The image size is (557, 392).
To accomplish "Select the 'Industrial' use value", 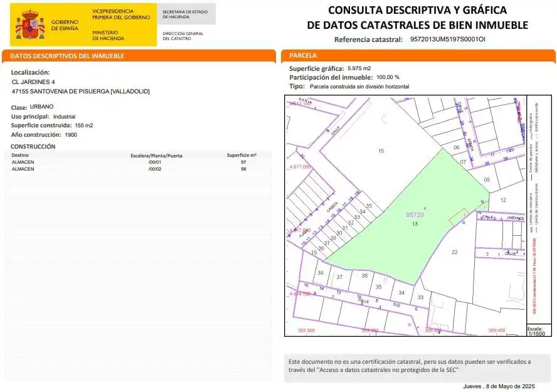I will (x=65, y=117).
